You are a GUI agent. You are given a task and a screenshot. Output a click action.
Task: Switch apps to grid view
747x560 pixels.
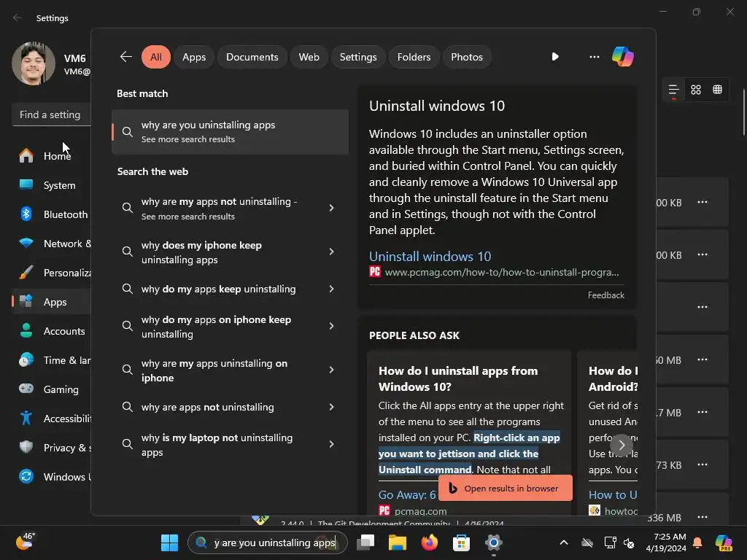695,90
